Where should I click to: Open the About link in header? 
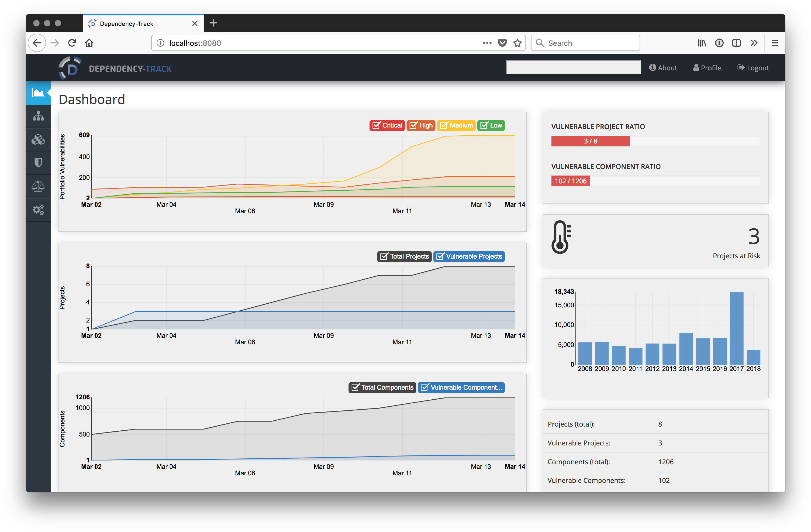click(x=663, y=68)
